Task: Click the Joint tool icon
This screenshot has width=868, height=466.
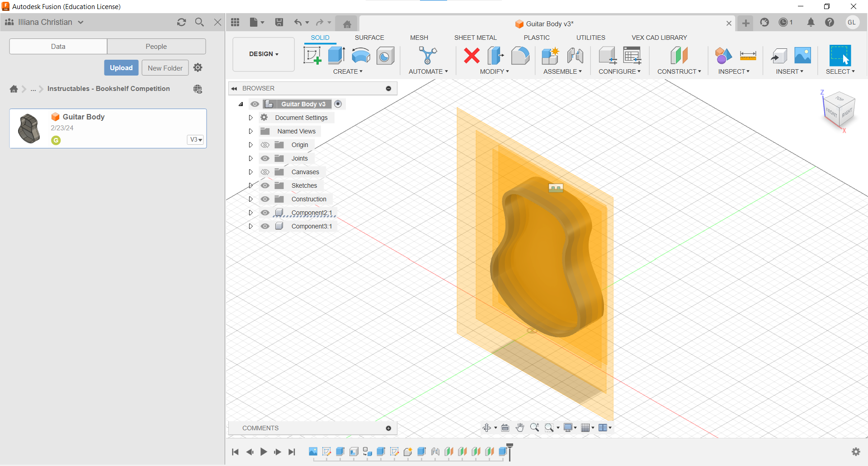Action: [575, 56]
